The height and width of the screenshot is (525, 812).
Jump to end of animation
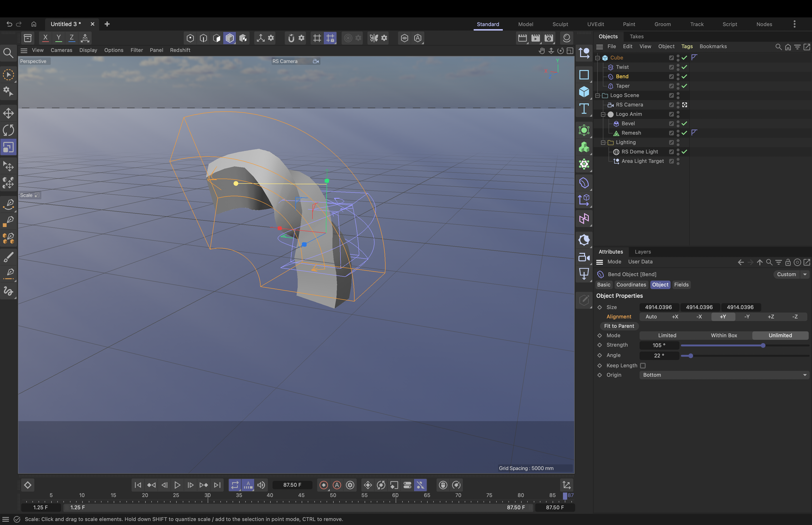[x=217, y=485]
